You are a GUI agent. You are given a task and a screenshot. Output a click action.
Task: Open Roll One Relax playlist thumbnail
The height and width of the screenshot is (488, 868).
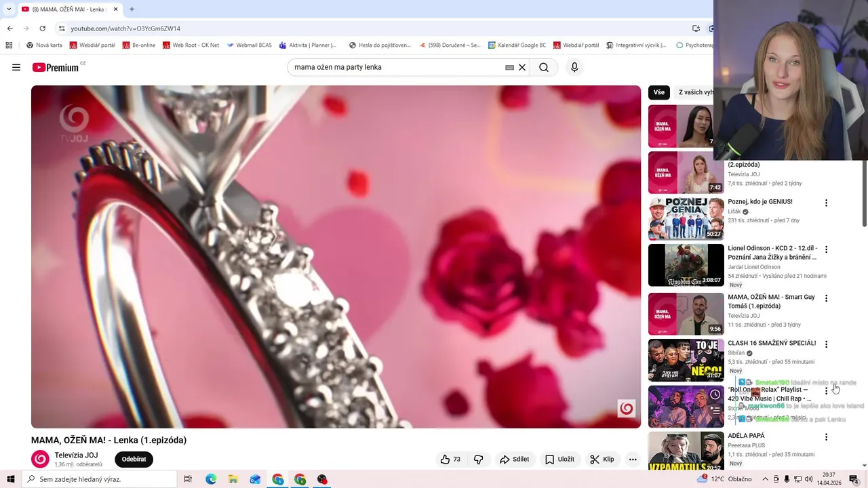686,407
